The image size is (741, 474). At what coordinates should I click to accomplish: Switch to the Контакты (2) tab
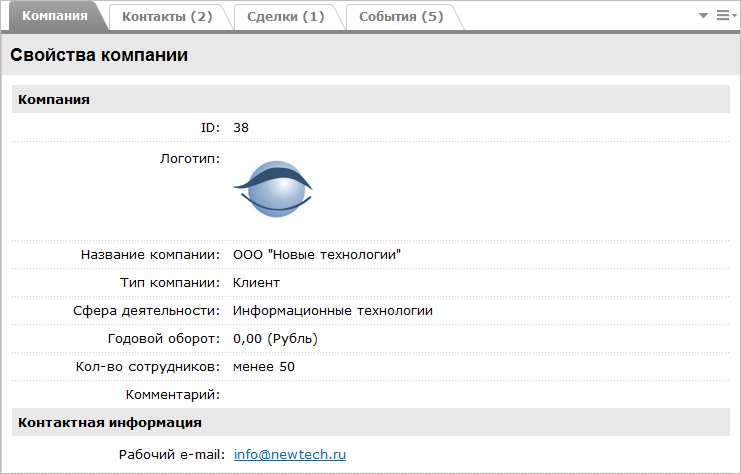point(167,17)
